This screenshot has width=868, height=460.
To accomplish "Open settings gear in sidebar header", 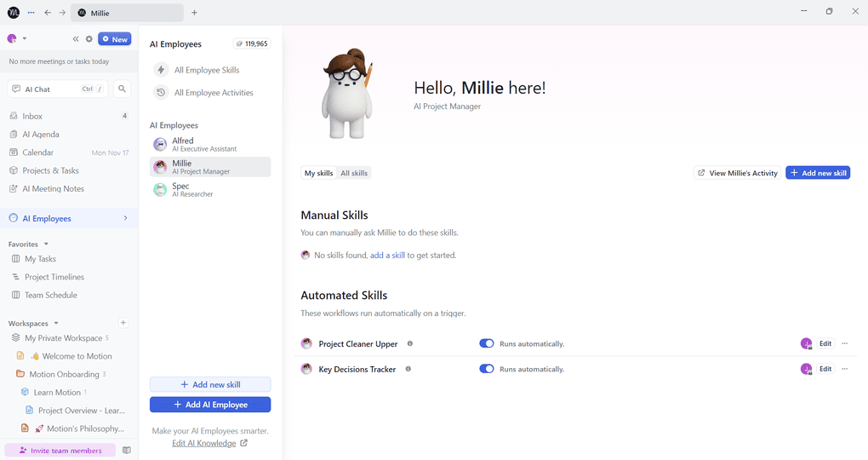I will coord(89,39).
